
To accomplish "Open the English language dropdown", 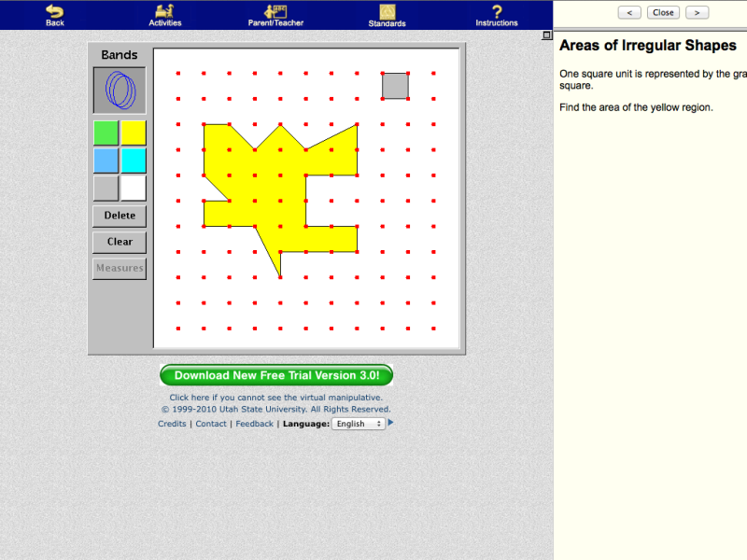I will point(358,423).
